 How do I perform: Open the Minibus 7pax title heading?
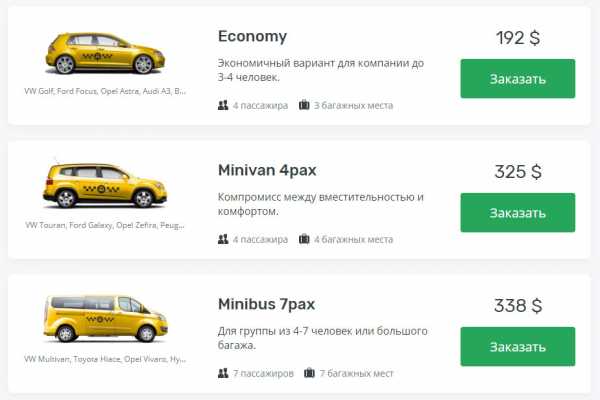point(267,304)
